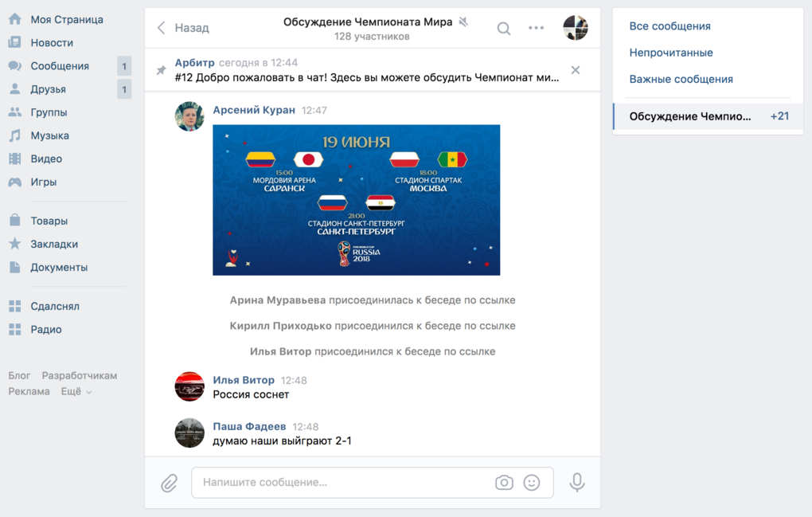Open Арсений Куран's profile link

coord(254,110)
